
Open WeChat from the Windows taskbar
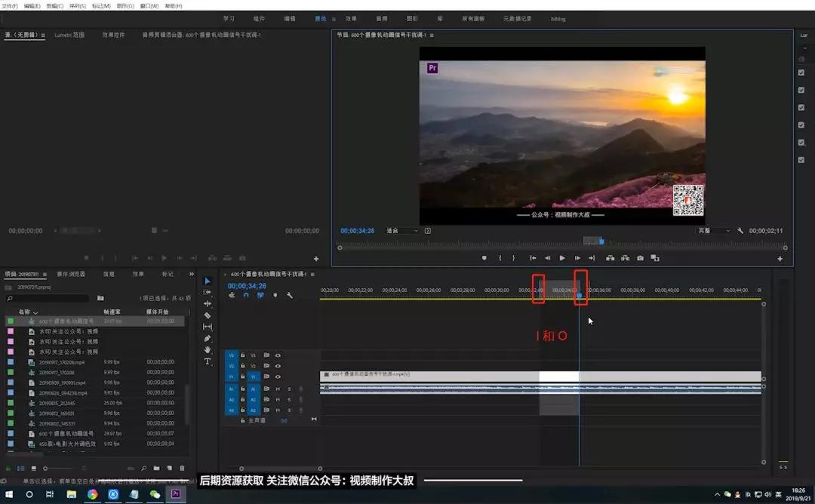[155, 494]
